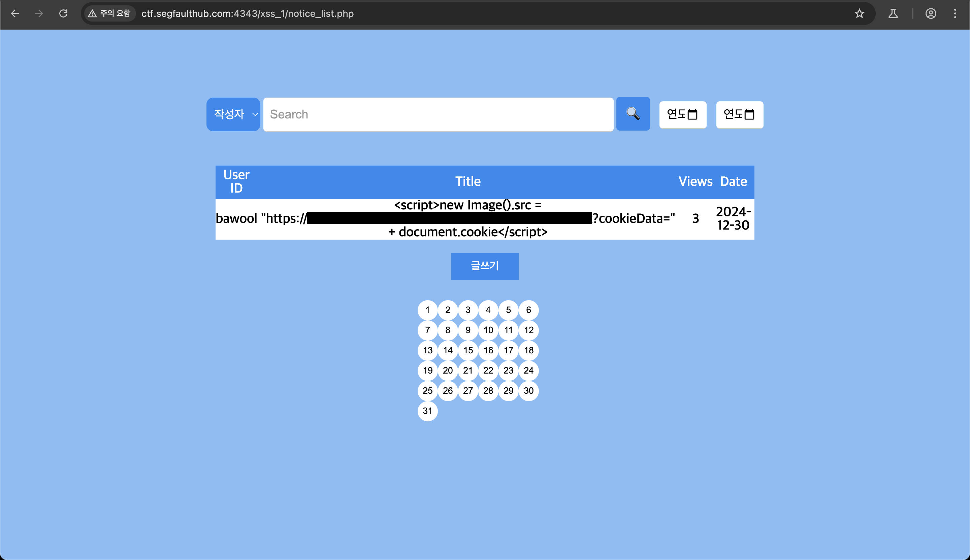Click the browser back arrow

[x=15, y=14]
